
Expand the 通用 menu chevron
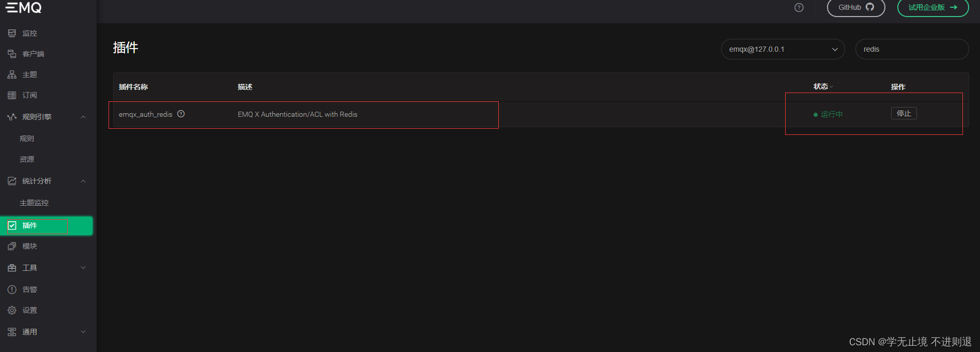tap(83, 332)
